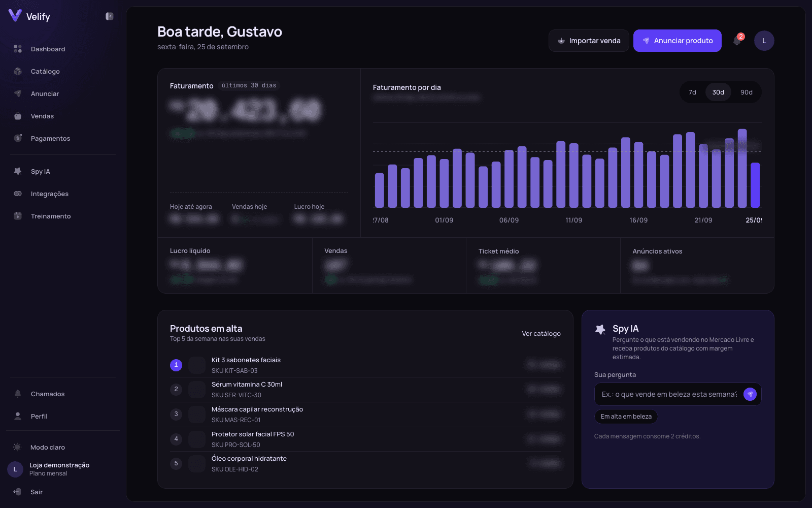Click Sair to log out
Viewport: 812px width, 508px height.
click(63, 492)
